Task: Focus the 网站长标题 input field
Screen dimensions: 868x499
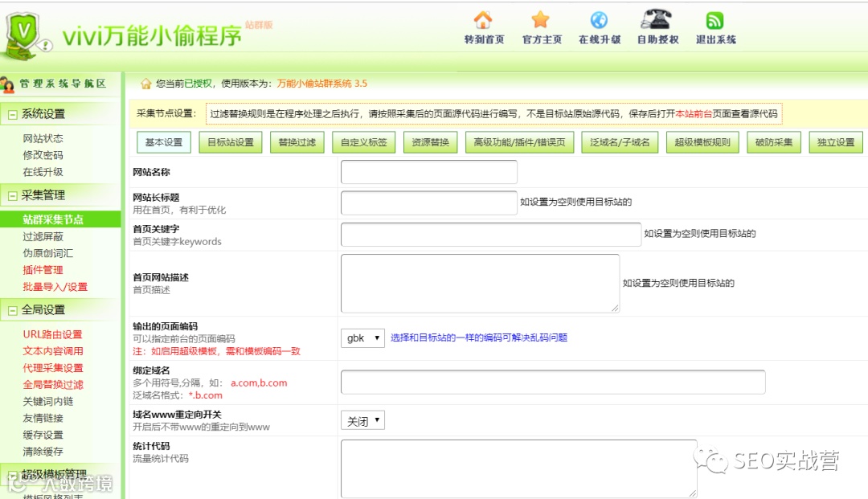Action: click(x=429, y=203)
